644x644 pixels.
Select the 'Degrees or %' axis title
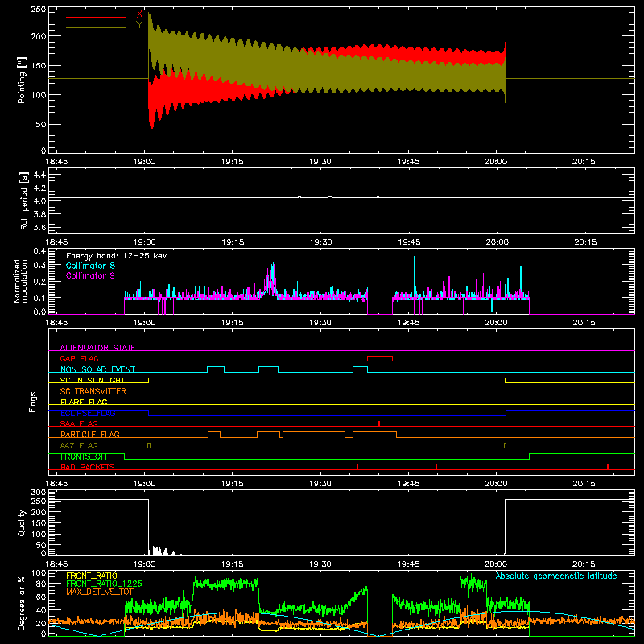[22, 603]
